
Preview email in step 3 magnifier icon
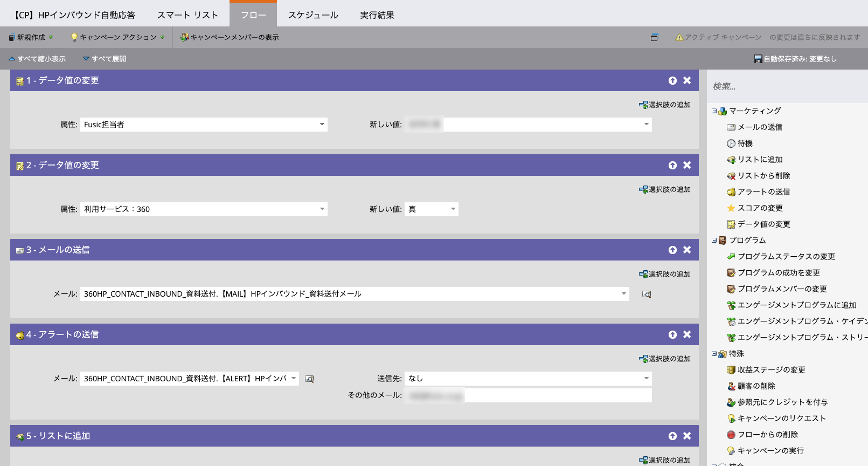[647, 294]
